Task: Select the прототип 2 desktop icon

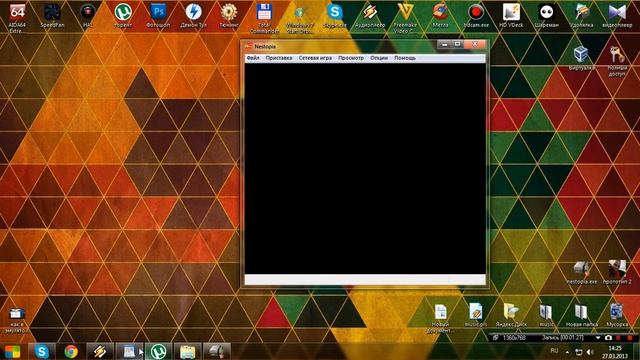Action: [x=617, y=272]
